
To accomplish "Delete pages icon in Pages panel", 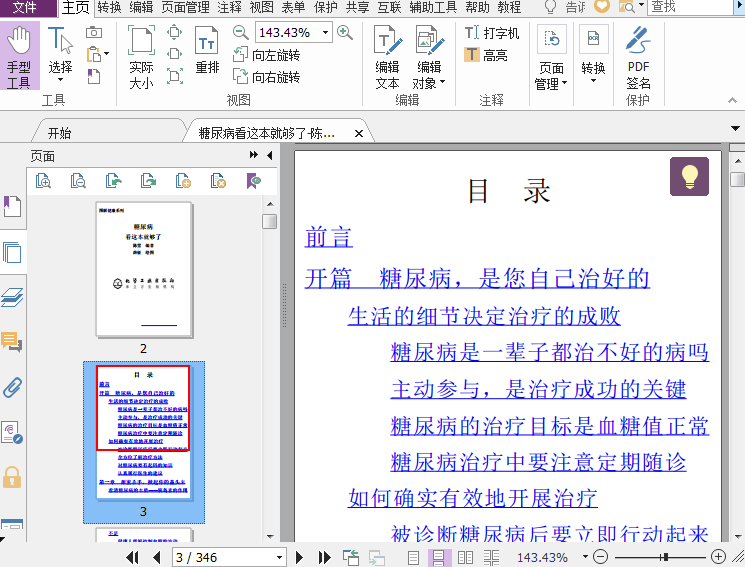I will click(x=218, y=181).
